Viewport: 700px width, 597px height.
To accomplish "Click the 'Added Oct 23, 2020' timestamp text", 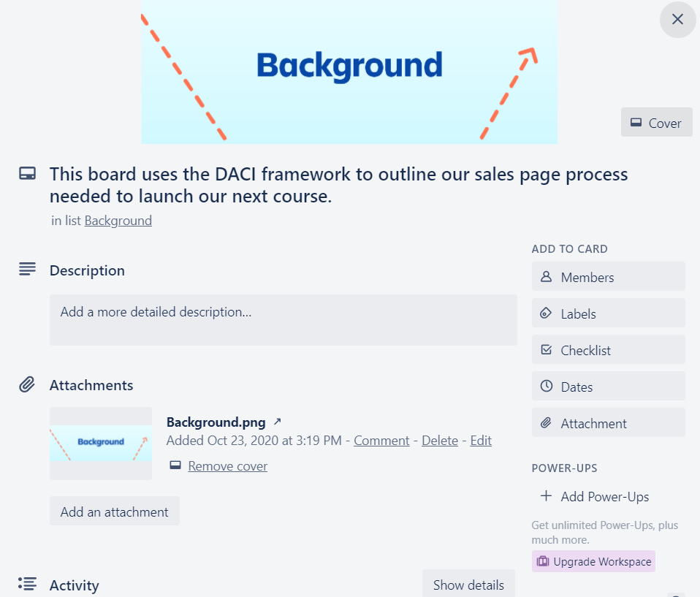I will click(254, 441).
